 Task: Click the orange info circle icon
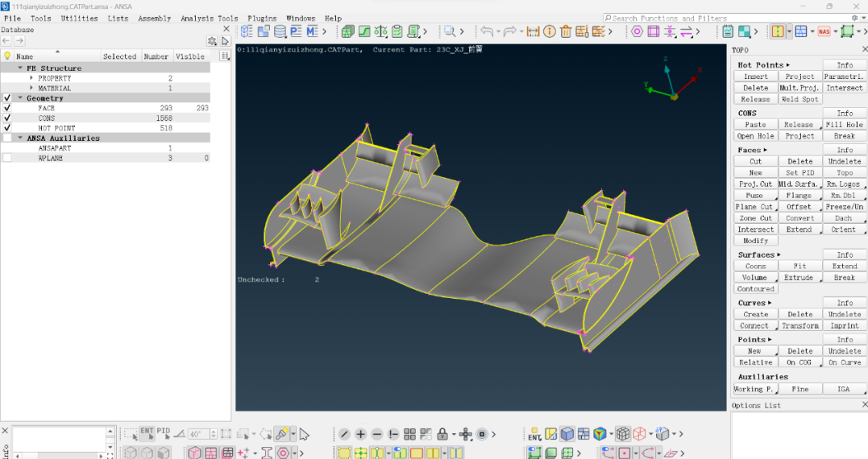tap(550, 31)
